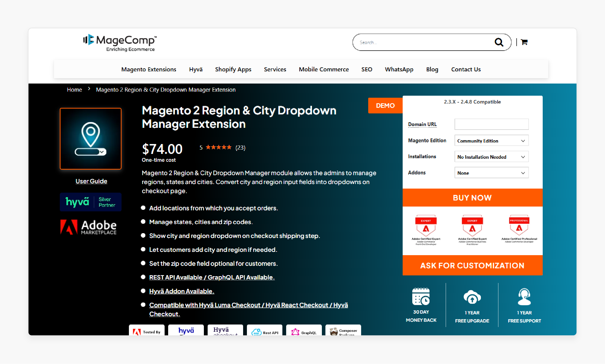Click the Adobe Certified Expert Front-End Developer badge
The image size is (605, 364).
coord(426,230)
